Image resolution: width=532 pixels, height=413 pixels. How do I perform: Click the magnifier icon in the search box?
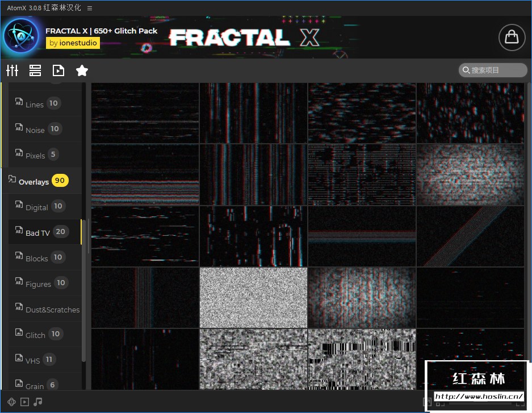pyautogui.click(x=466, y=70)
